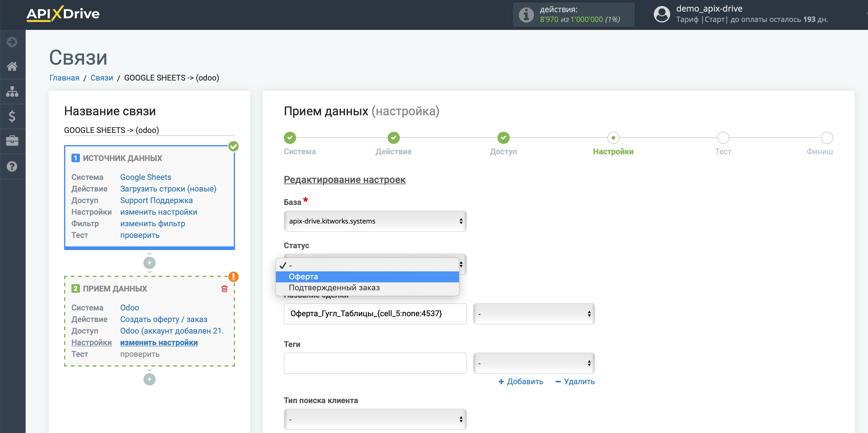The image size is (868, 433).
Task: Click plus button below the data receiver block
Action: point(149,379)
